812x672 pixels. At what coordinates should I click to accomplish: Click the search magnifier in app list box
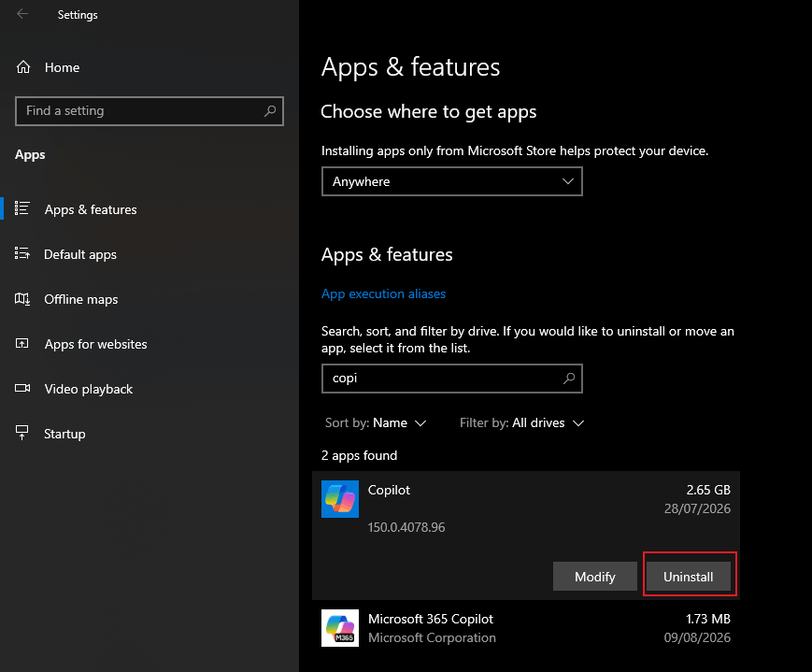(569, 379)
